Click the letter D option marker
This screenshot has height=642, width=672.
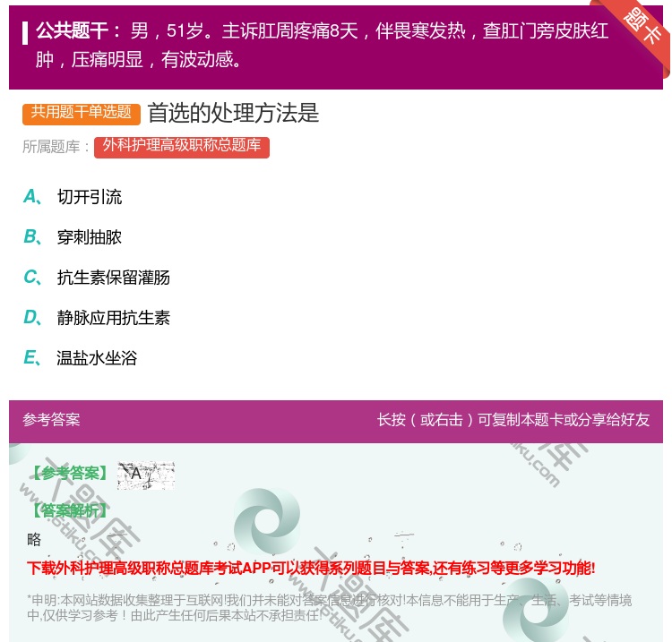[x=31, y=318]
